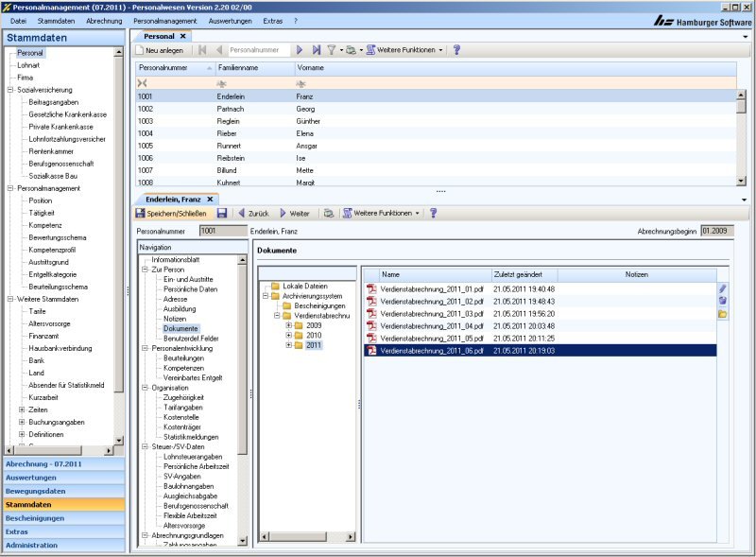
Task: Click the pencil edit icon beside document list
Action: (723, 287)
